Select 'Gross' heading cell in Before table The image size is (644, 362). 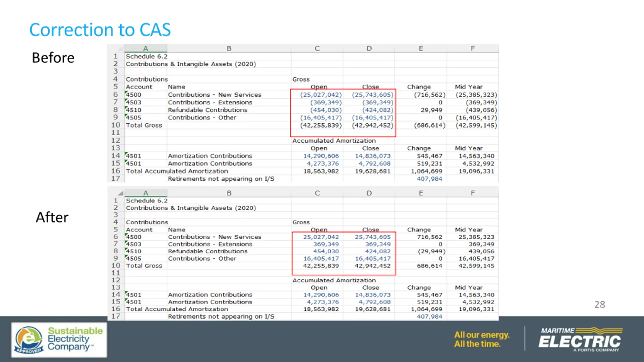click(x=301, y=79)
